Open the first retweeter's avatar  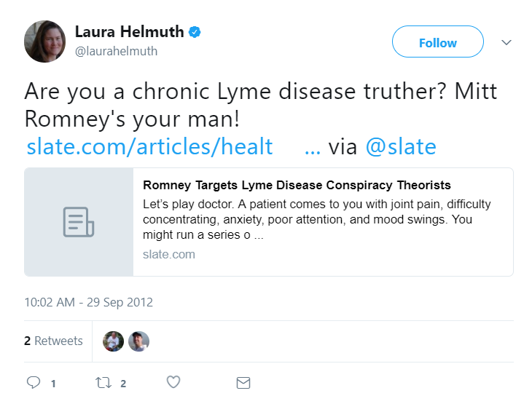pos(113,341)
